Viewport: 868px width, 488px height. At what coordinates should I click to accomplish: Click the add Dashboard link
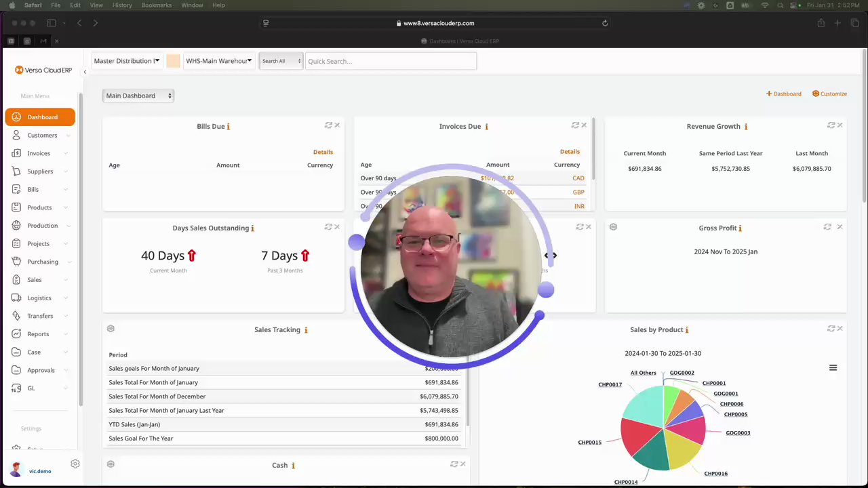point(784,94)
